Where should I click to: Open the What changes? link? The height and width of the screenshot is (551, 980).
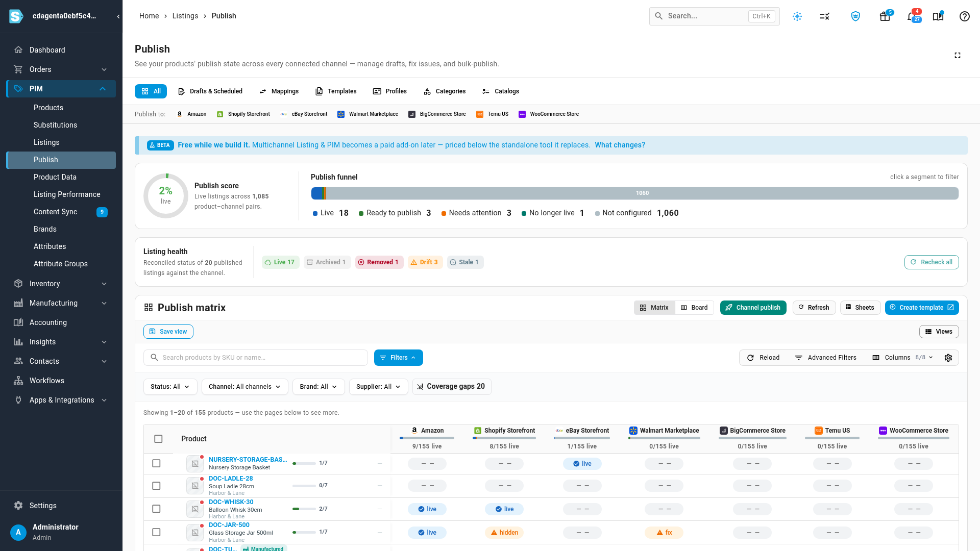tap(620, 145)
